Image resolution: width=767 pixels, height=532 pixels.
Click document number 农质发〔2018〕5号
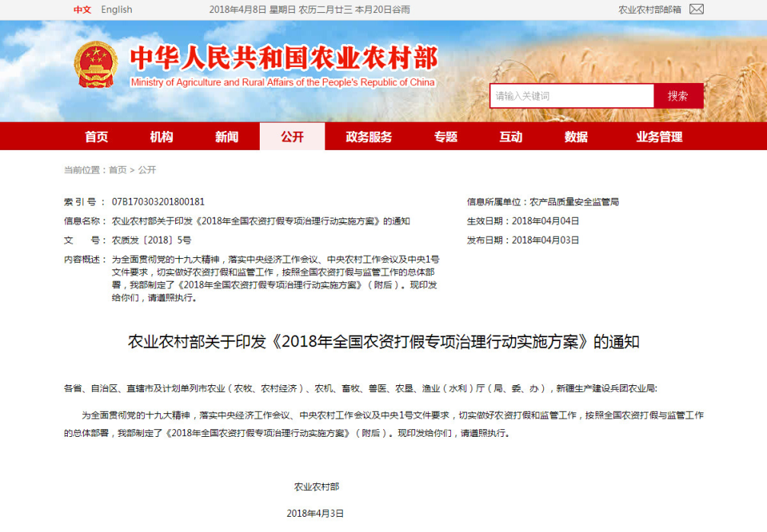(x=151, y=240)
